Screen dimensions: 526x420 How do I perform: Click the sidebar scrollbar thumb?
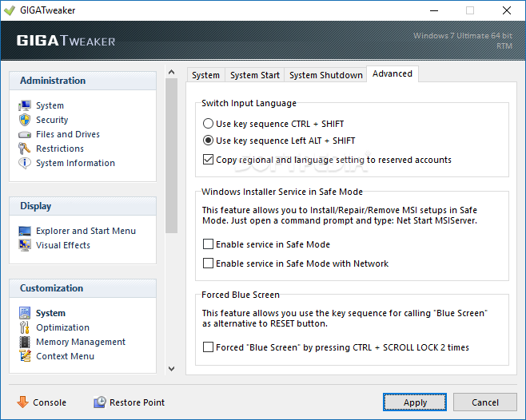point(171,155)
